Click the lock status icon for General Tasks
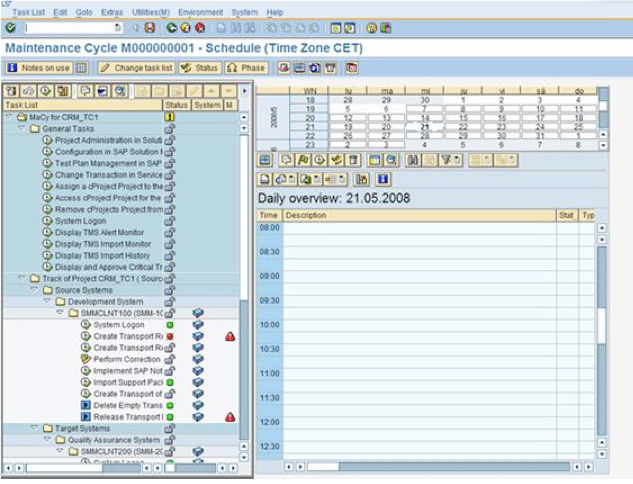 [170, 129]
